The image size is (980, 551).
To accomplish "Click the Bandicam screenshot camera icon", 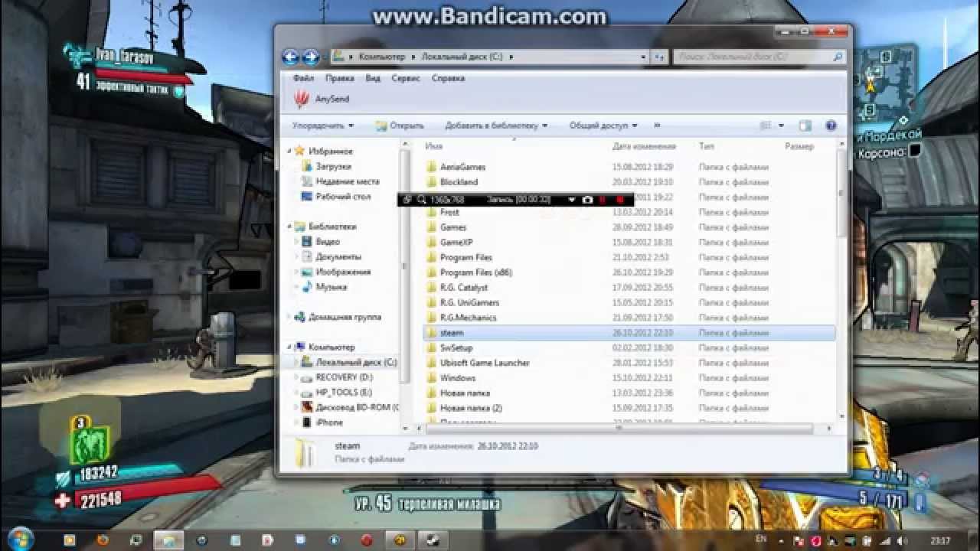I will (x=587, y=200).
